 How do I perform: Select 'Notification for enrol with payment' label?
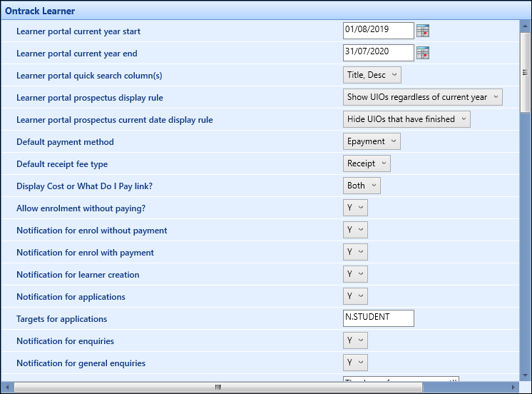click(x=85, y=253)
